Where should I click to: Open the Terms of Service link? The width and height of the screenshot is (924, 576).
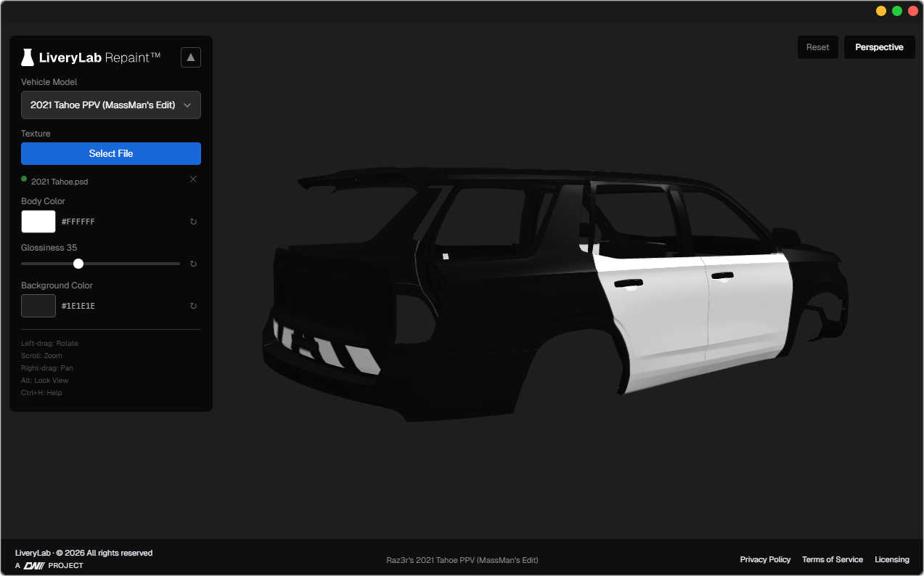coord(833,559)
